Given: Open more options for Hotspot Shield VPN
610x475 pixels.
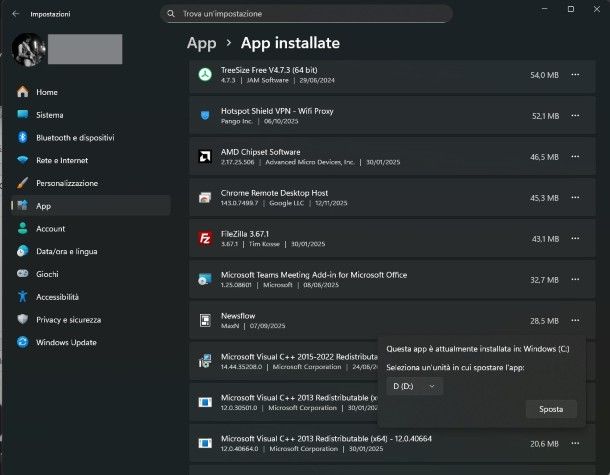Looking at the screenshot, I should click(575, 116).
